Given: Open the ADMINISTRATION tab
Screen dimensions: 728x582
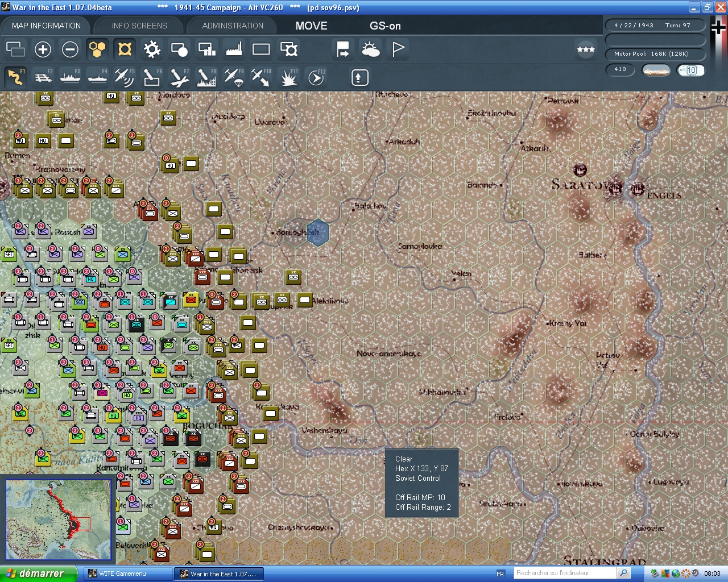Looking at the screenshot, I should point(233,26).
